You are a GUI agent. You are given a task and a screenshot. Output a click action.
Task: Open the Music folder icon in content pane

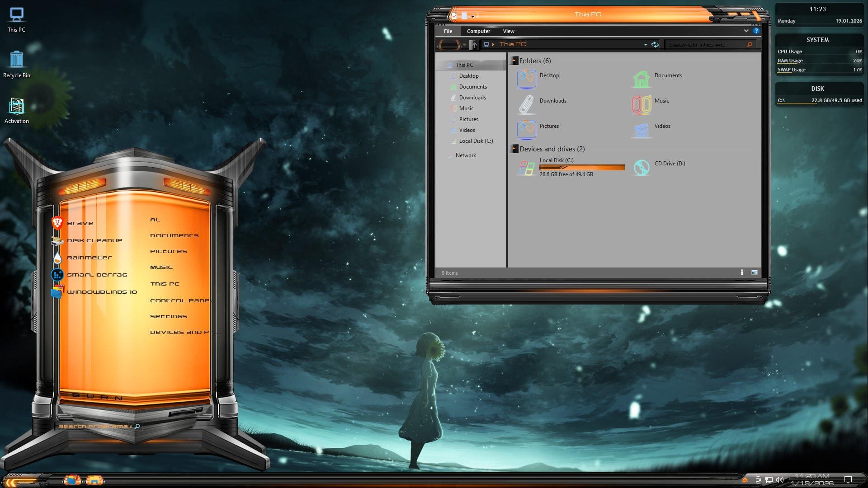click(641, 104)
